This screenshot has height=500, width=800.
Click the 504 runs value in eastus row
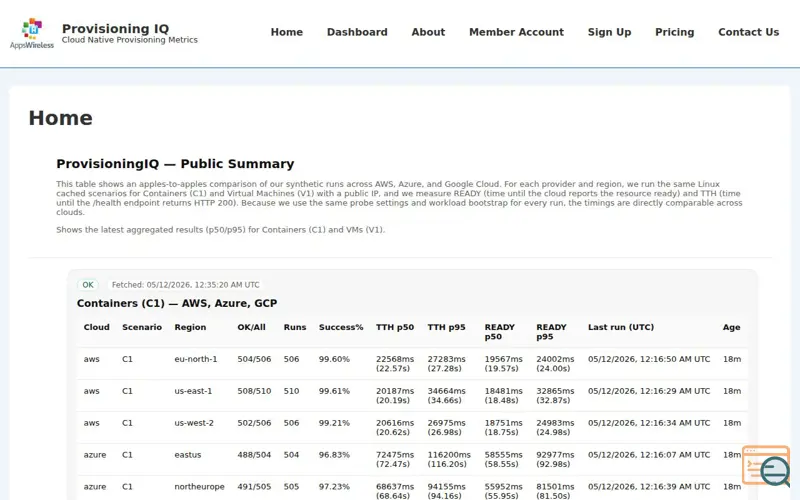click(291, 455)
